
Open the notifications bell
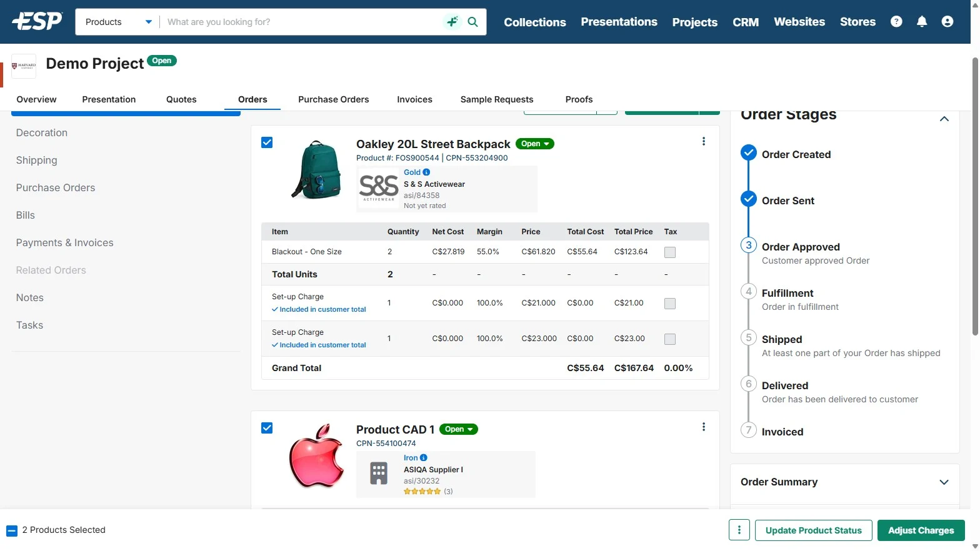click(x=922, y=22)
